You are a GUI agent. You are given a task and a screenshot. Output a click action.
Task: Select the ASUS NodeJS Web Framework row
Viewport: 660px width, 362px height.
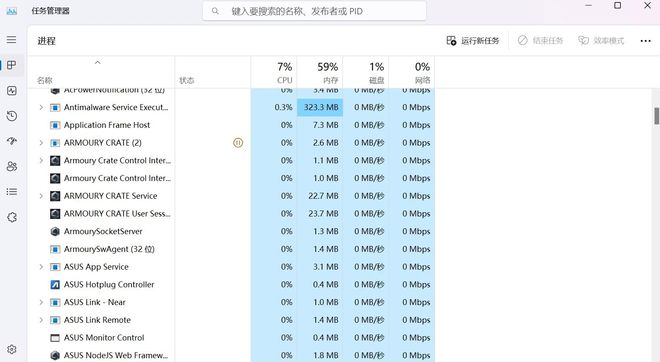tap(231, 355)
